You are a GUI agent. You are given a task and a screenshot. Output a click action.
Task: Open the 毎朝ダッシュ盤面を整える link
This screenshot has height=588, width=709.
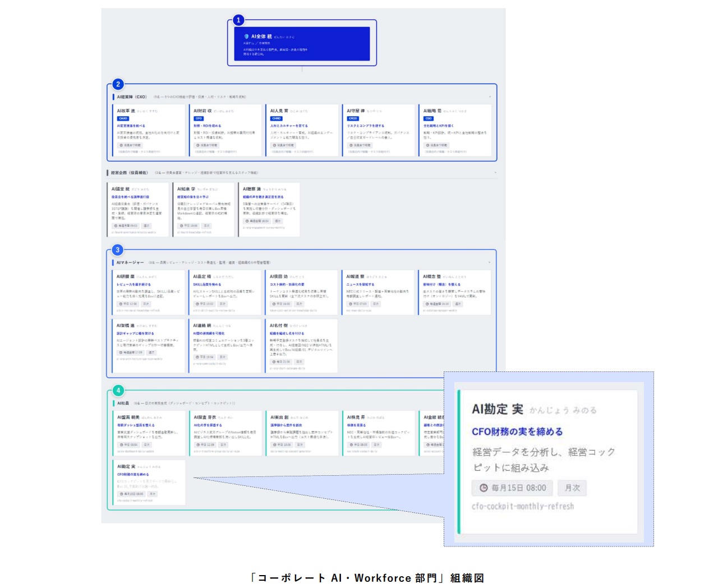[x=136, y=425]
